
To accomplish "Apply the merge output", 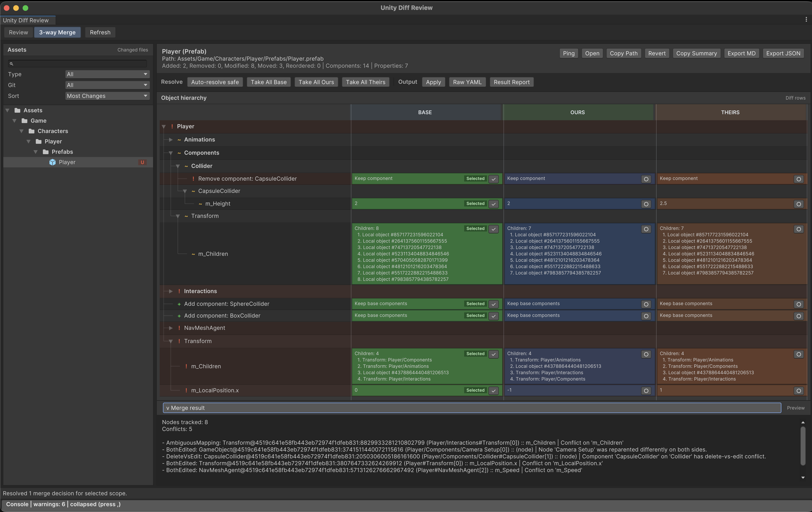I will pyautogui.click(x=433, y=82).
